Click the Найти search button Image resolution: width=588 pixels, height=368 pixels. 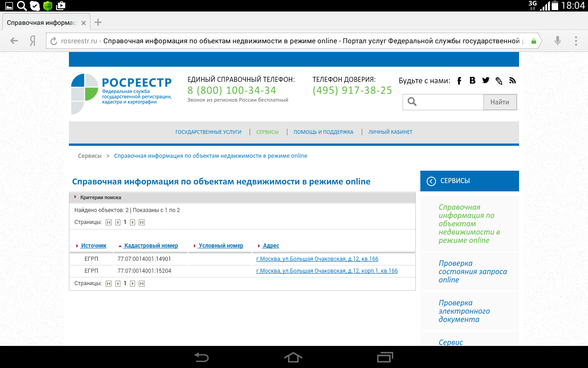pos(500,102)
